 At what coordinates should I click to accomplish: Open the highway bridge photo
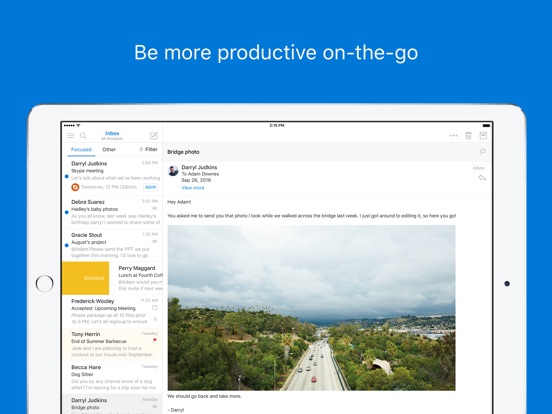point(311,308)
